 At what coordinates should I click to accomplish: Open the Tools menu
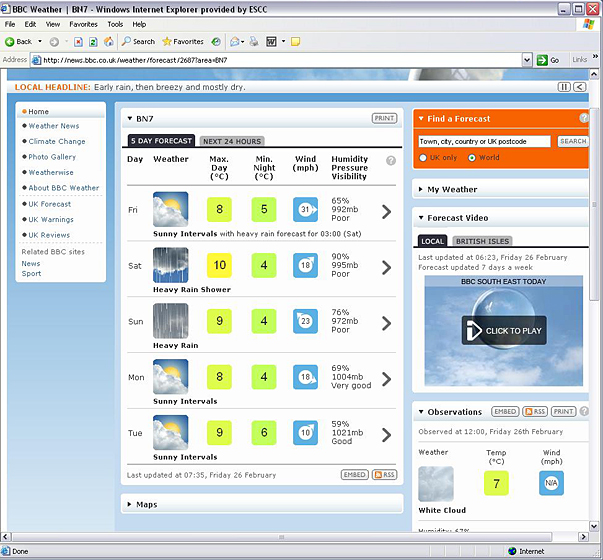115,24
